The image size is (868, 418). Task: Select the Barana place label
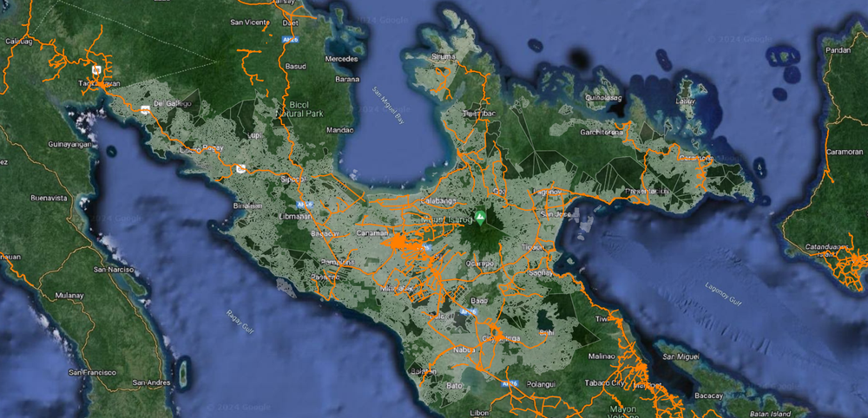coord(347,79)
